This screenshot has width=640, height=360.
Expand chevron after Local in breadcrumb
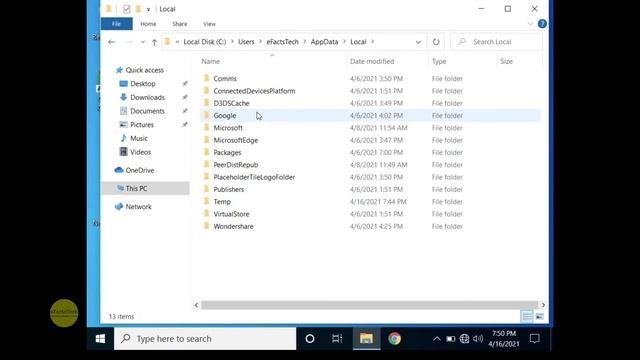372,42
